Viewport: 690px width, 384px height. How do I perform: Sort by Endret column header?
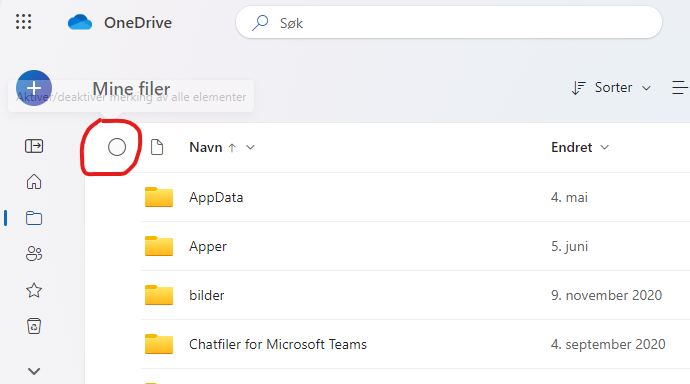coord(572,147)
